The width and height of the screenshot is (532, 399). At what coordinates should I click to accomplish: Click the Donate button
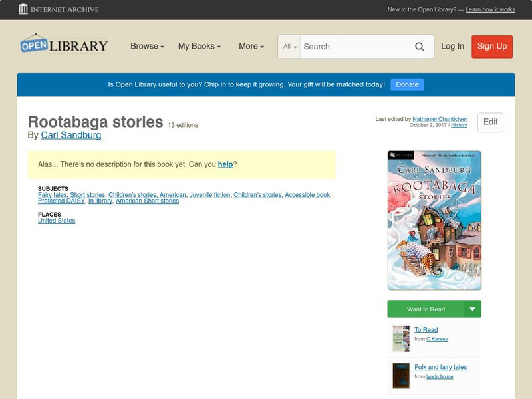406,84
